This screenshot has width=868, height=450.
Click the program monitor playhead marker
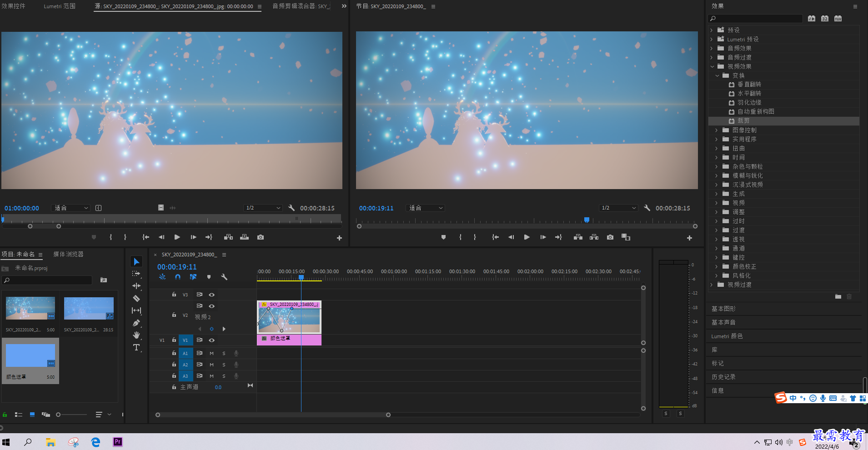pos(587,220)
